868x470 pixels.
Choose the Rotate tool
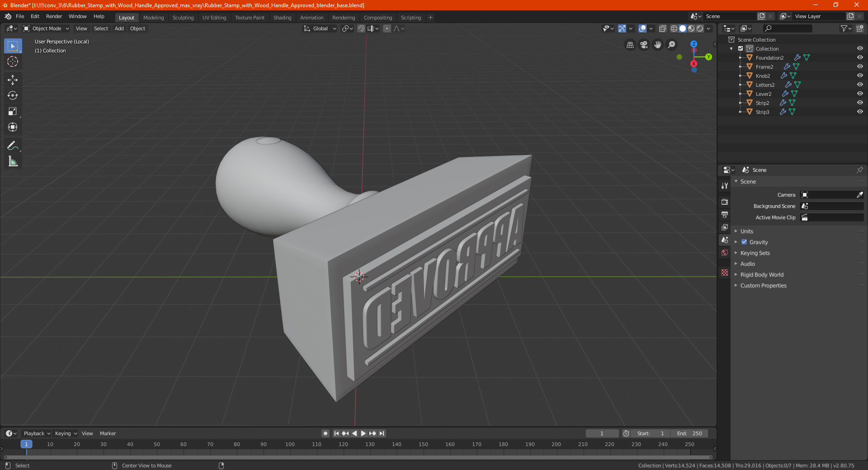coord(13,95)
